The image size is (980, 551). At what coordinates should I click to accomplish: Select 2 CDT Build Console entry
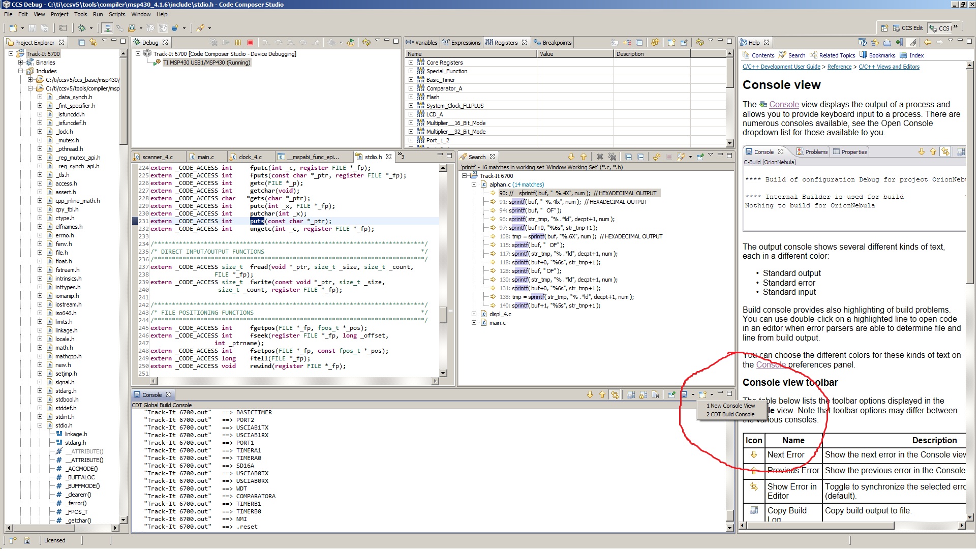(730, 415)
